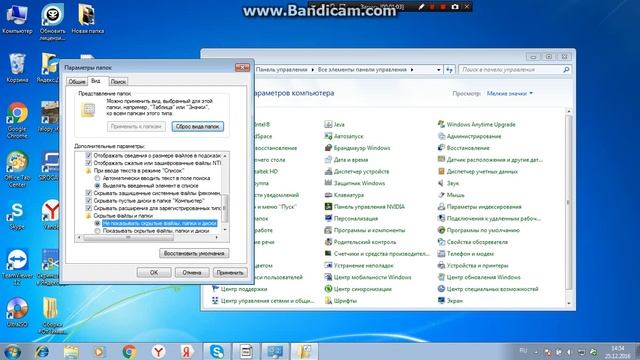640x360 pixels.
Task: Click Bandicam camera screenshot icon
Action: tap(455, 7)
